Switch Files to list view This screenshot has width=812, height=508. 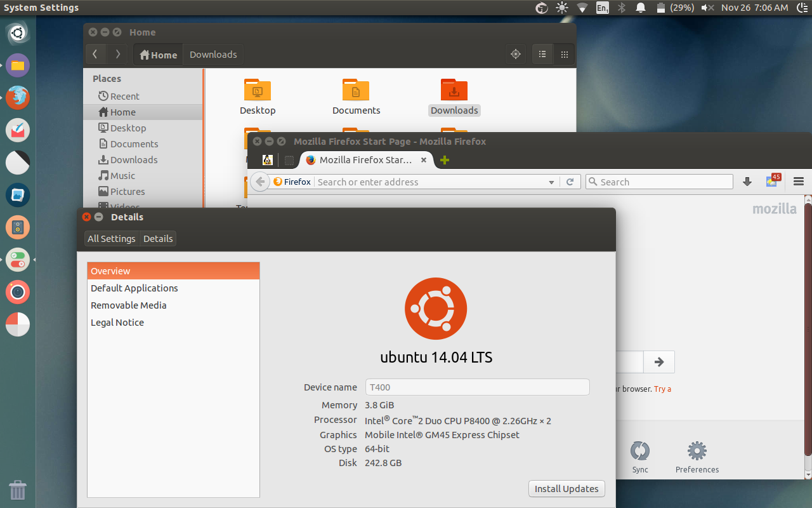click(542, 55)
